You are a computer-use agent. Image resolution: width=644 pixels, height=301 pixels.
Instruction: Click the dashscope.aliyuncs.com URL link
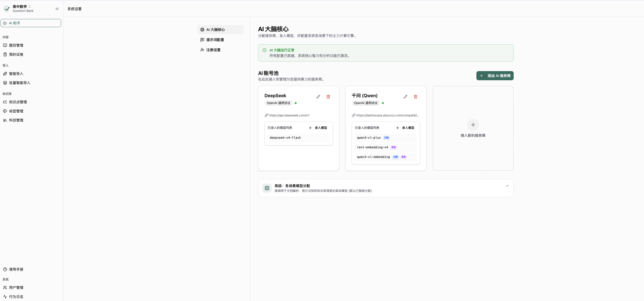point(388,115)
